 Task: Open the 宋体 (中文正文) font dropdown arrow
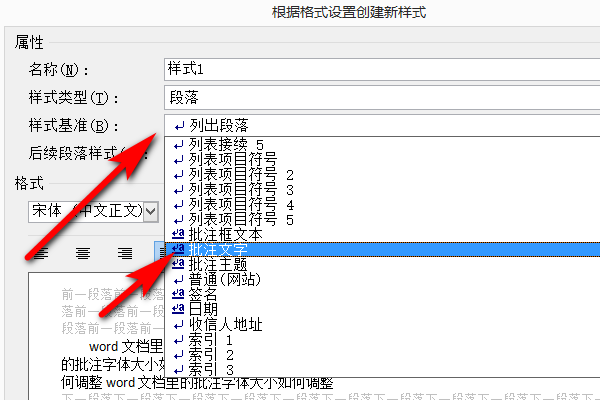point(151,211)
